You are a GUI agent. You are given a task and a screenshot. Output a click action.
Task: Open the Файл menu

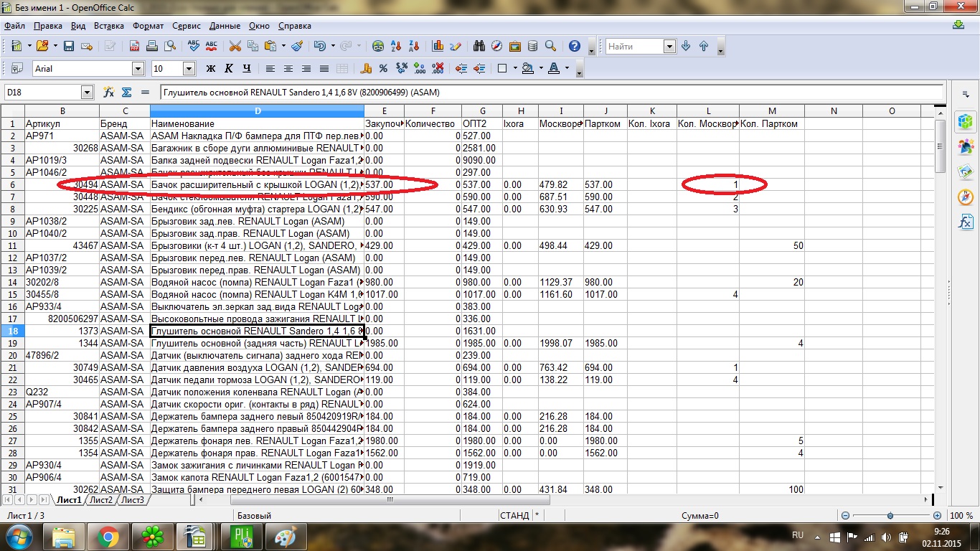click(14, 26)
